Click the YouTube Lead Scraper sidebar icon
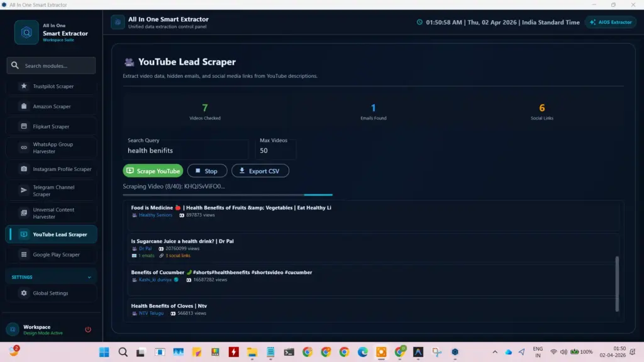The image size is (644, 362). point(24,234)
